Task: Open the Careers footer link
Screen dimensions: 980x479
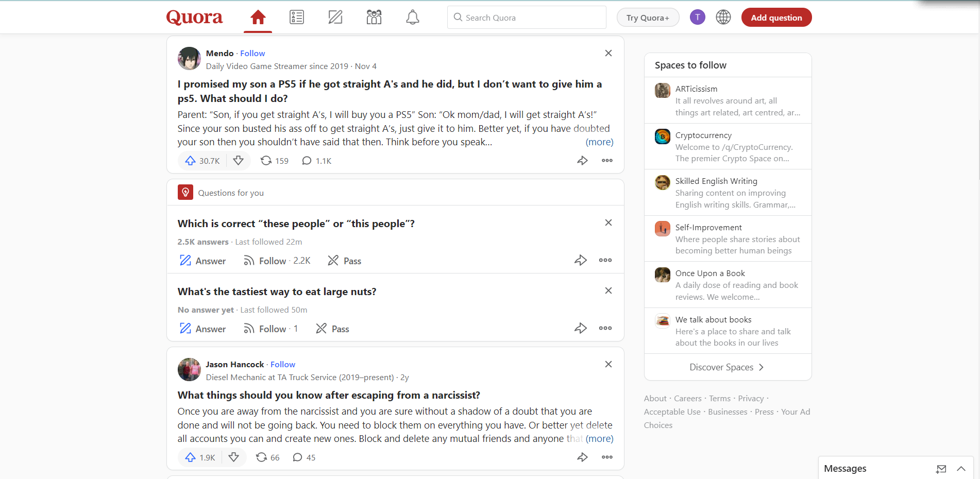Action: (x=687, y=399)
